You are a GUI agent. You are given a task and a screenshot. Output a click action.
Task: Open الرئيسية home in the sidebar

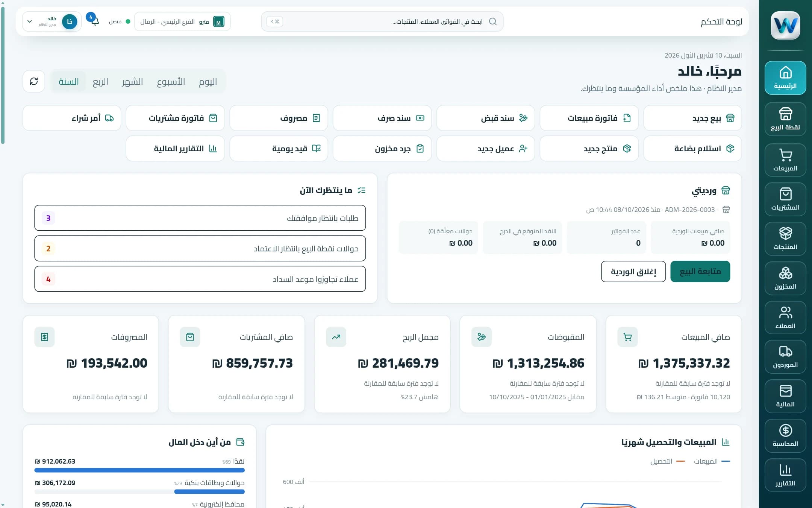click(785, 78)
